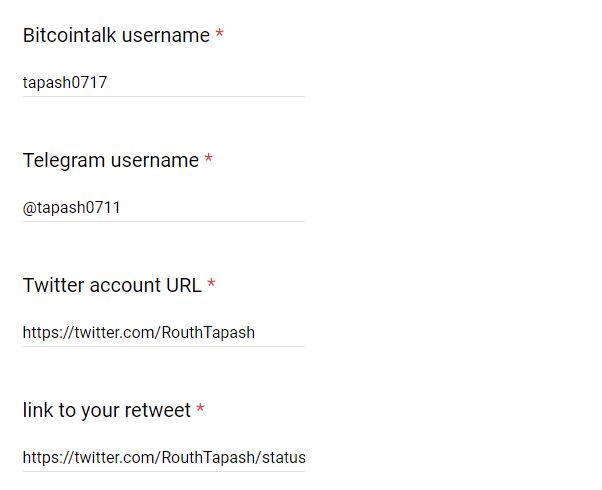This screenshot has width=602, height=490.
Task: Click the 'Telegram username' question label
Action: [x=111, y=161]
